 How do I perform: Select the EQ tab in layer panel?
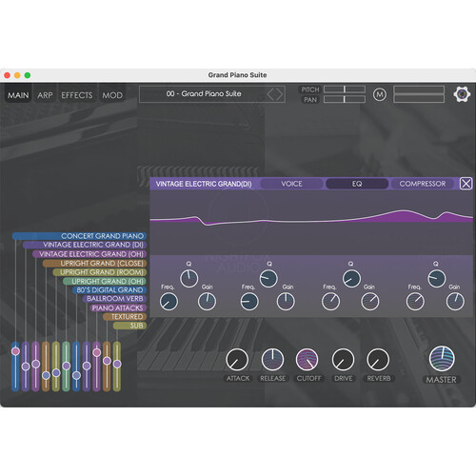coord(357,184)
